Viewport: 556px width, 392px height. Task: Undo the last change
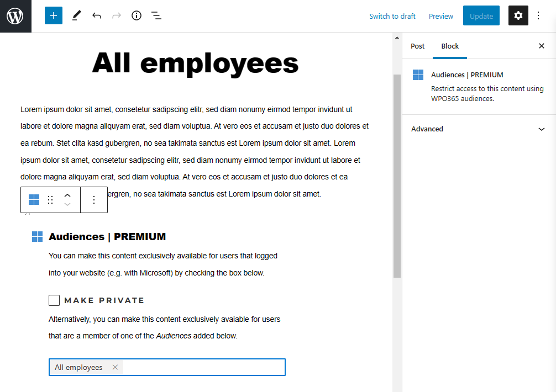pyautogui.click(x=97, y=15)
